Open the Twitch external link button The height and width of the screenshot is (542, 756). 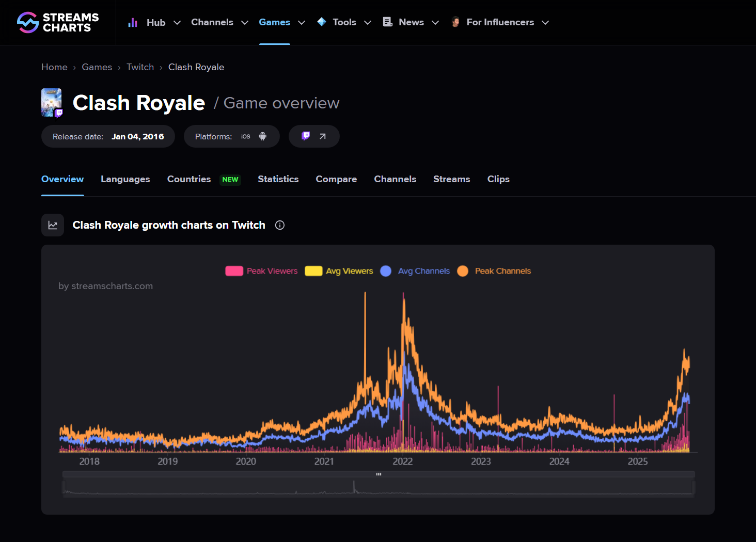coord(314,136)
